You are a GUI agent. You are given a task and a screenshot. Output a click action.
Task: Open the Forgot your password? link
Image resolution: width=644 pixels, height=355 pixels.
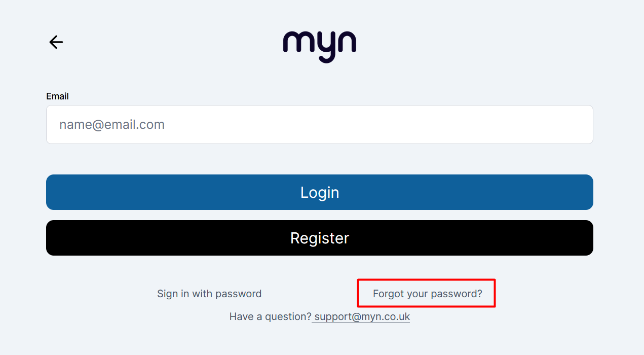(x=428, y=294)
